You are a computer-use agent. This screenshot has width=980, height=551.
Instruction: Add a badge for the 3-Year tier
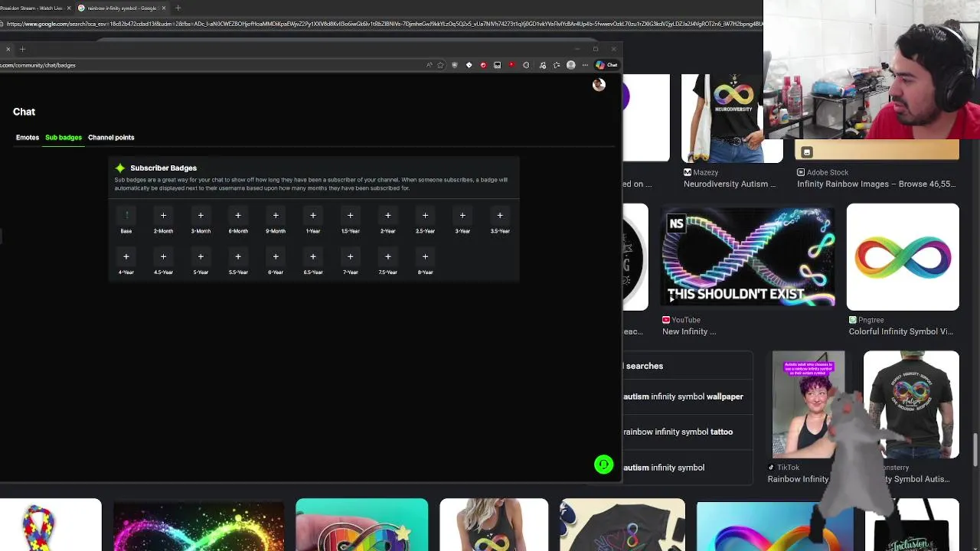(x=462, y=216)
